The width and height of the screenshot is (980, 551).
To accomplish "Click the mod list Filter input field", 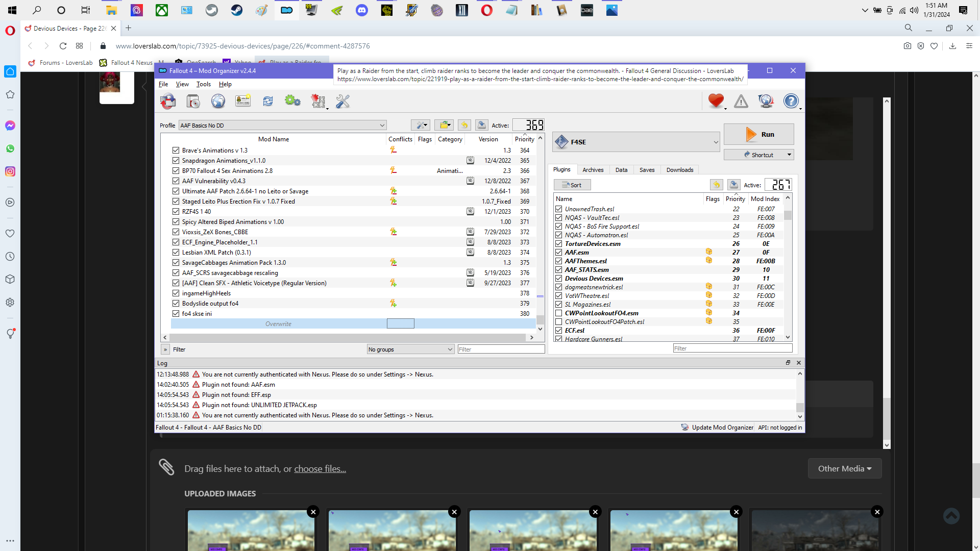I will tap(501, 349).
